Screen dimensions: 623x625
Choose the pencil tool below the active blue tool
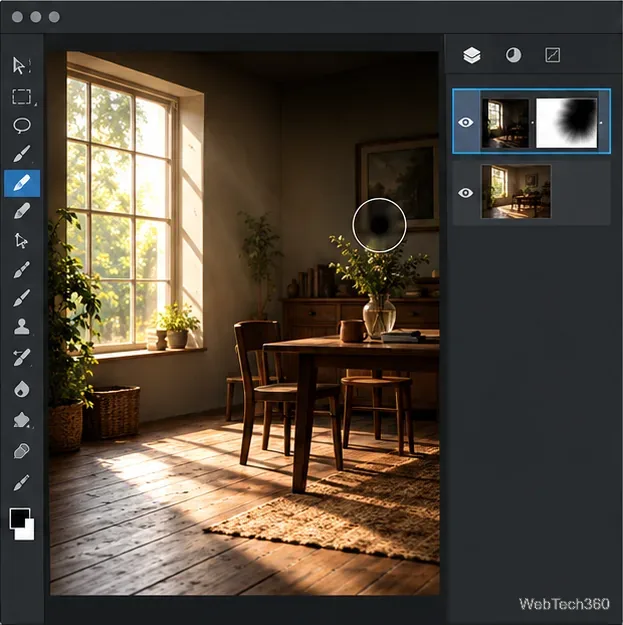[22, 211]
